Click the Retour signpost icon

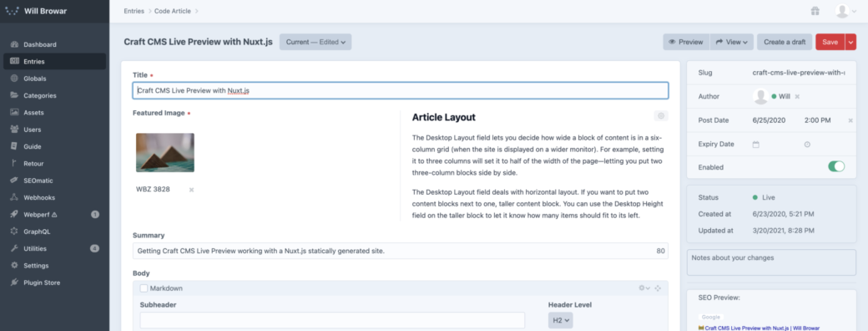(14, 164)
